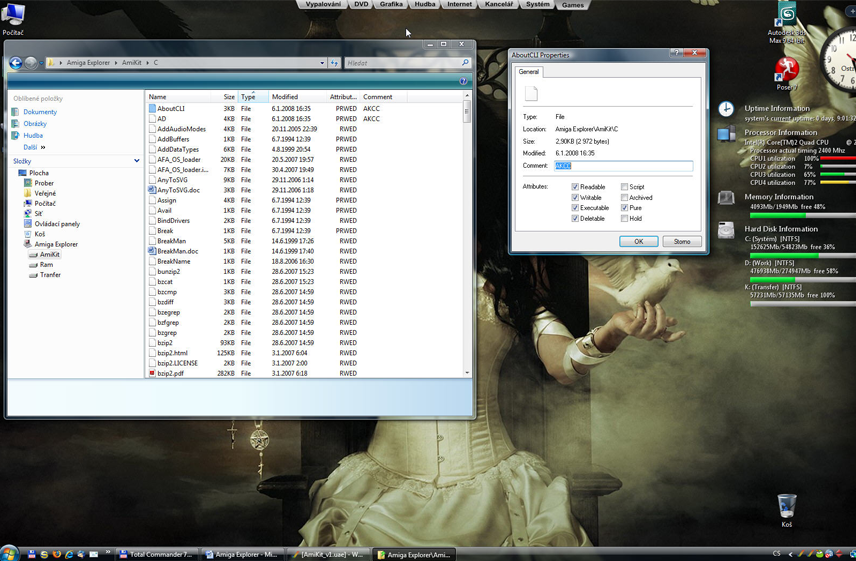Click the Forward navigation arrow in Explorer
This screenshot has height=561, width=856.
coord(31,63)
